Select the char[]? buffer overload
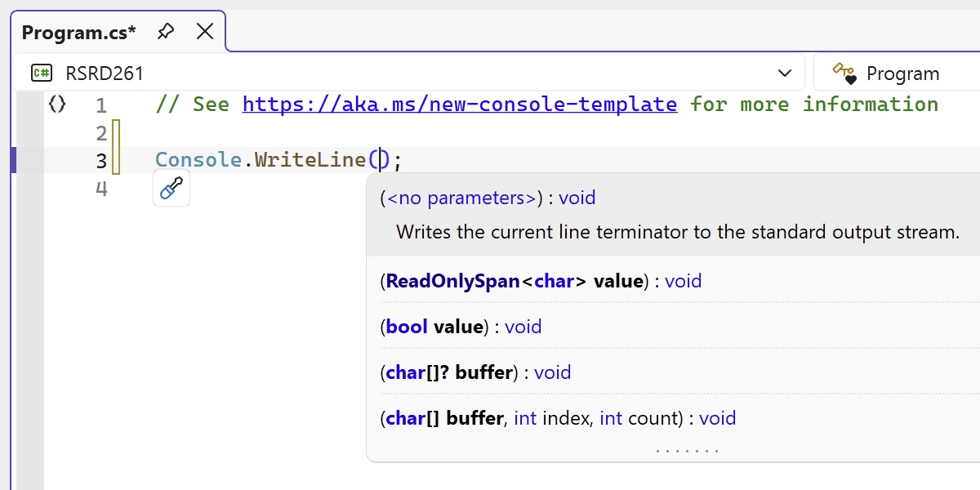 pyautogui.click(x=475, y=372)
